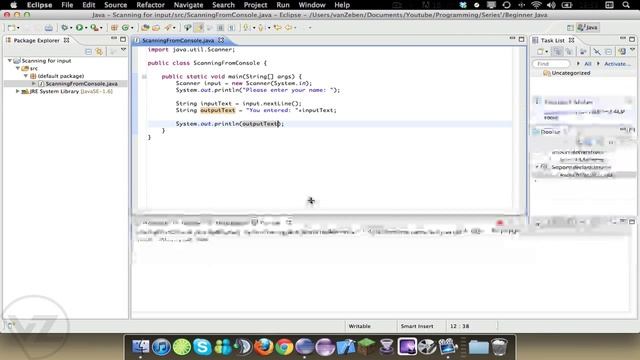Open Firefox from the dock

coord(264,347)
